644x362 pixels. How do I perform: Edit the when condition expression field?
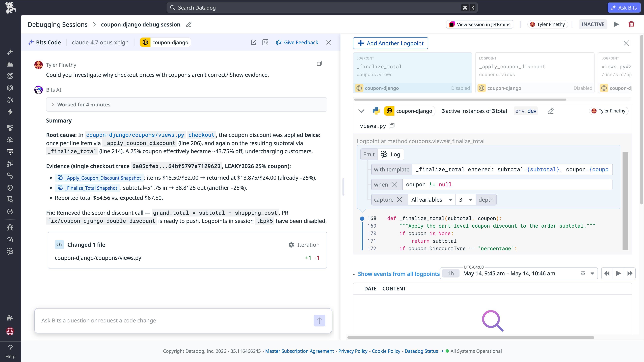[507, 184]
